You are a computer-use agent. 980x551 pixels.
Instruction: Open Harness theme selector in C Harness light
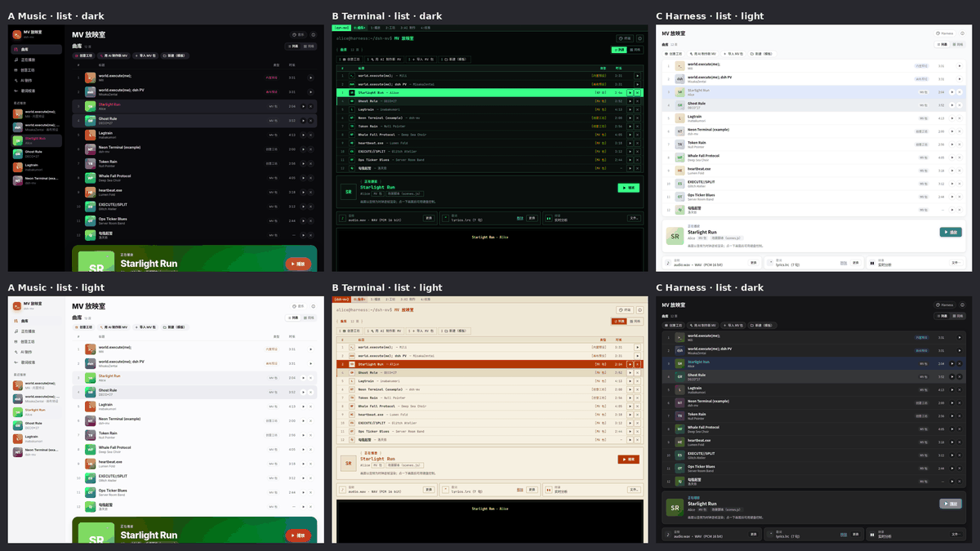pyautogui.click(x=946, y=33)
